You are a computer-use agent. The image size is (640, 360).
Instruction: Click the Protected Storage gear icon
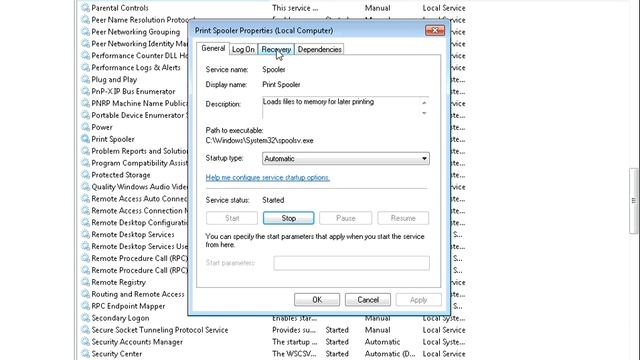[x=85, y=175]
